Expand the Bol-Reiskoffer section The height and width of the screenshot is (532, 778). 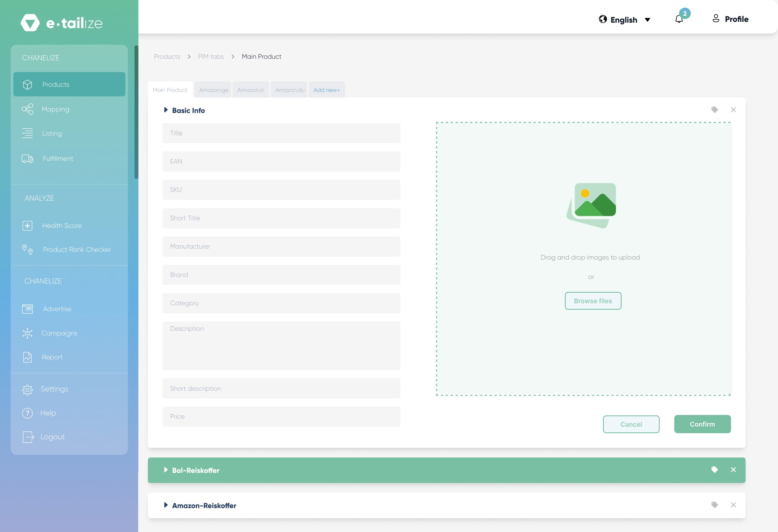click(166, 470)
